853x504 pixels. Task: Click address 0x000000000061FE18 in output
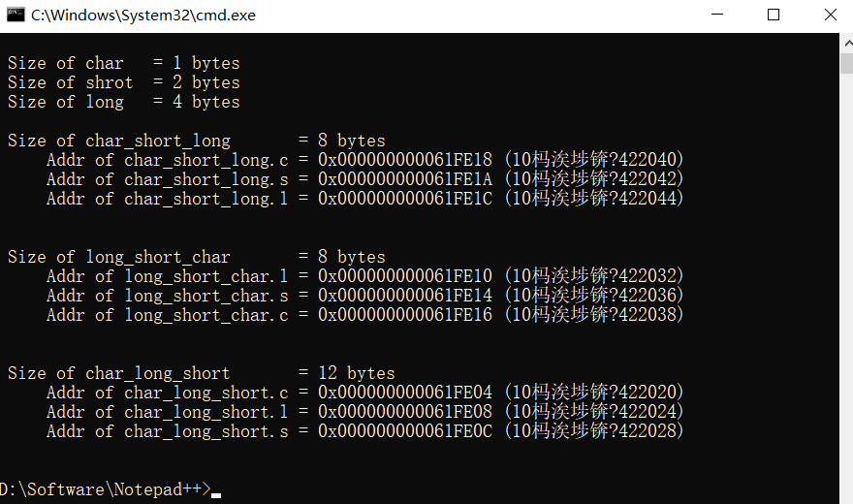click(x=405, y=160)
